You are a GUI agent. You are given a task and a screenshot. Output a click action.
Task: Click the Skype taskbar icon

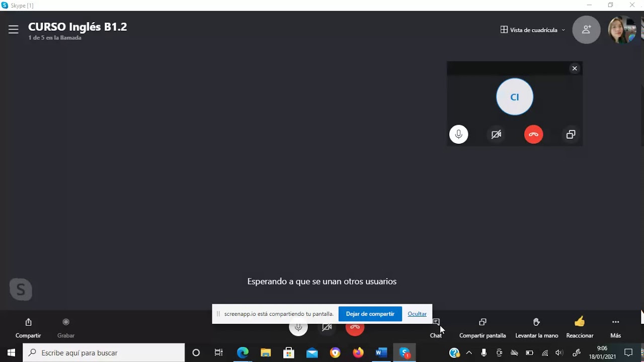click(x=405, y=353)
